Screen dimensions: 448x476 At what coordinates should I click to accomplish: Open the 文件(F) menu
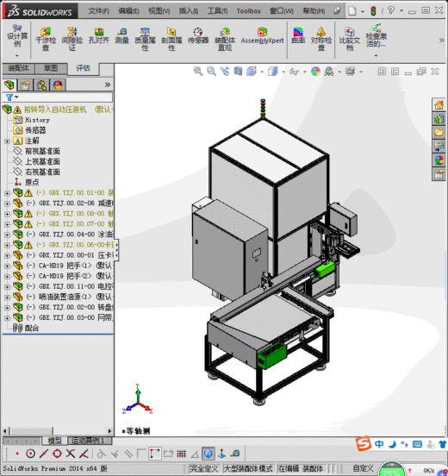coord(98,11)
